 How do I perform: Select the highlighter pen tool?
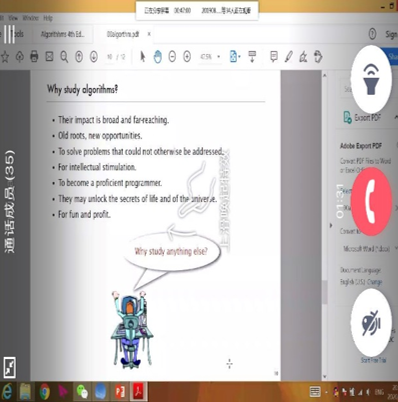click(x=288, y=57)
